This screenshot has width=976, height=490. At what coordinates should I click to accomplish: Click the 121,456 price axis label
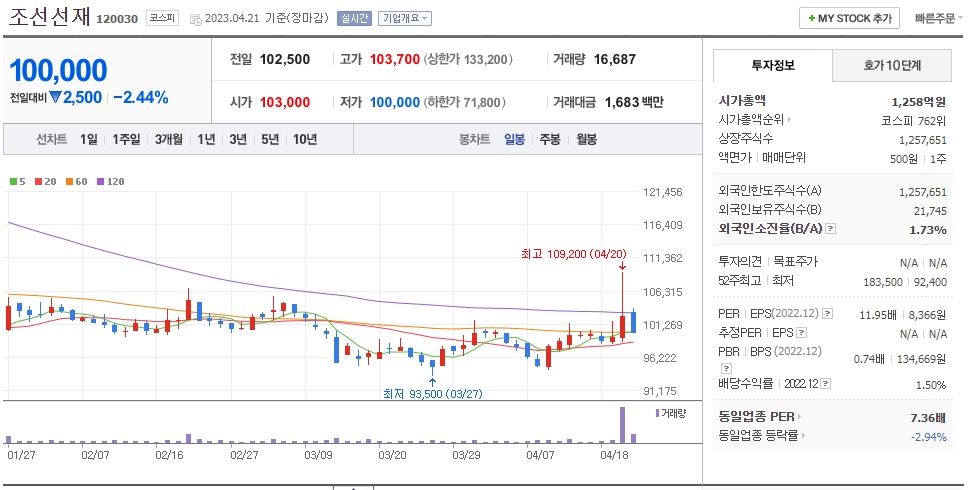pos(662,192)
